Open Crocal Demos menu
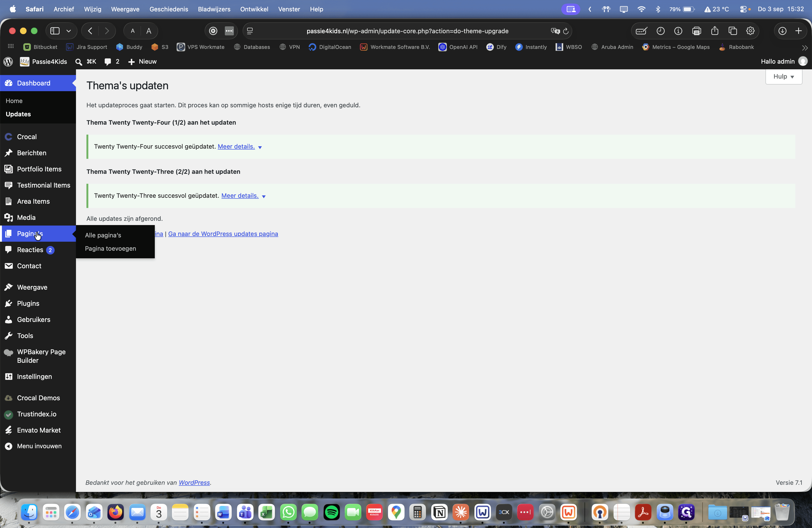The height and width of the screenshot is (528, 812). [x=38, y=398]
